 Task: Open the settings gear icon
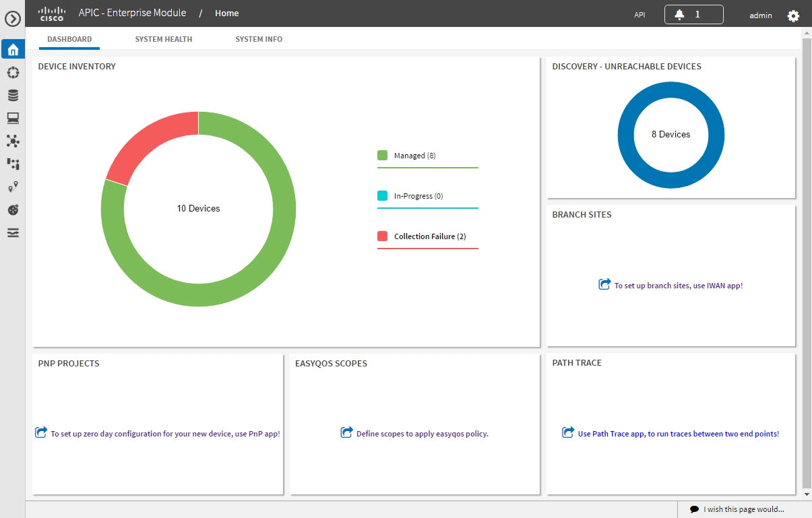point(793,15)
